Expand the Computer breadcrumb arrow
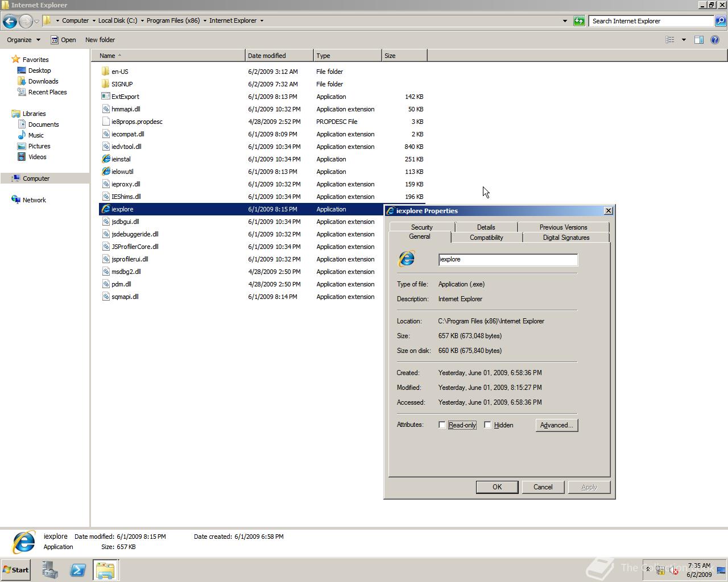The width and height of the screenshot is (728, 582). 94,21
